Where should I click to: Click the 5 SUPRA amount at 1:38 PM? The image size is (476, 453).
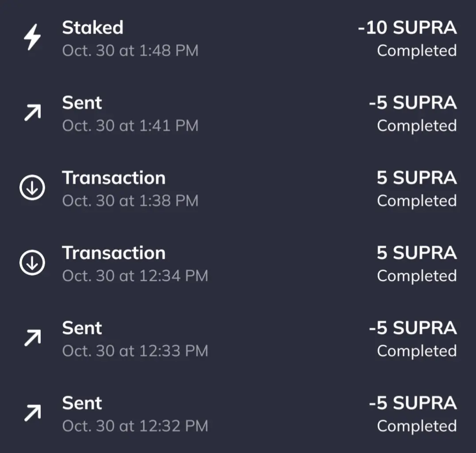[416, 178]
